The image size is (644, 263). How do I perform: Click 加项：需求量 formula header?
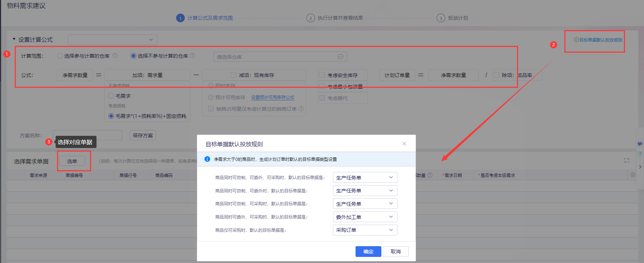(147, 75)
